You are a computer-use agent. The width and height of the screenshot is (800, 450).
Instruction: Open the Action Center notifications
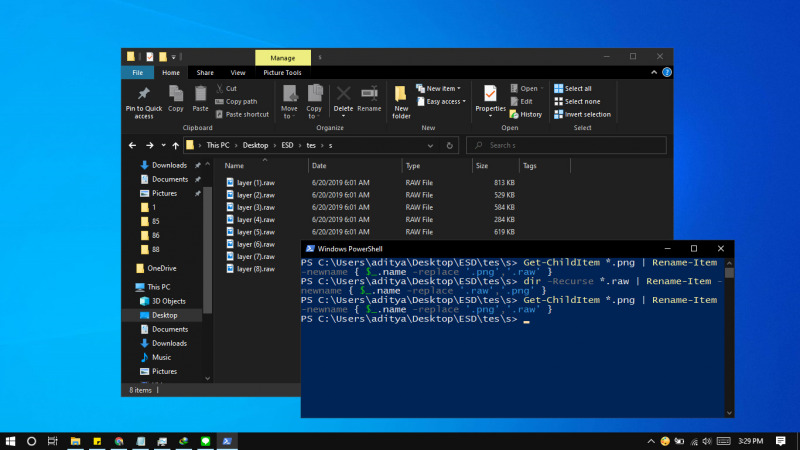point(781,441)
